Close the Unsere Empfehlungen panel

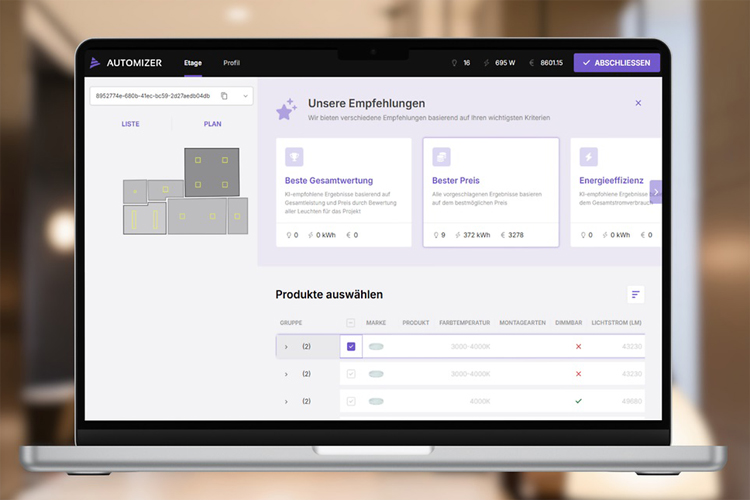[638, 103]
